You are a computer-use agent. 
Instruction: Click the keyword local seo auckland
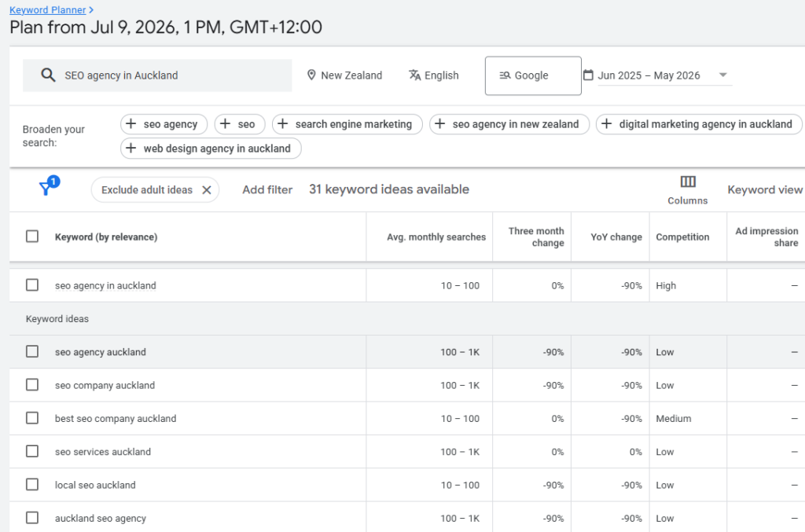[95, 486]
